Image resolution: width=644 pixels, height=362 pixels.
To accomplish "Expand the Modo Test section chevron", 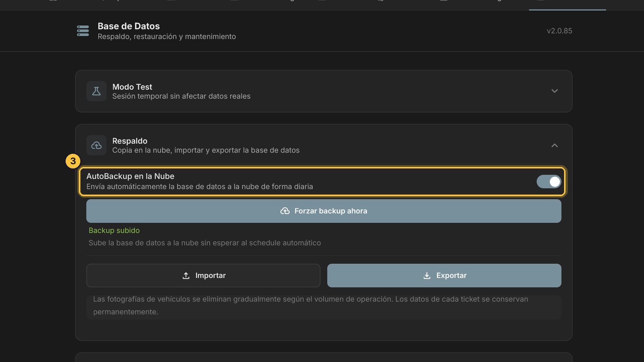I will (x=555, y=91).
